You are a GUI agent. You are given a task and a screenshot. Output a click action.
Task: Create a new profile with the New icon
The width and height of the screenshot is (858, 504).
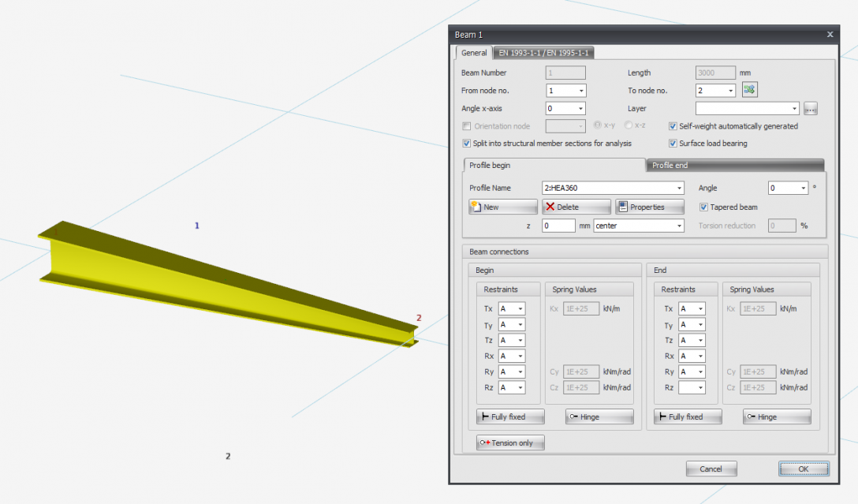pos(502,206)
